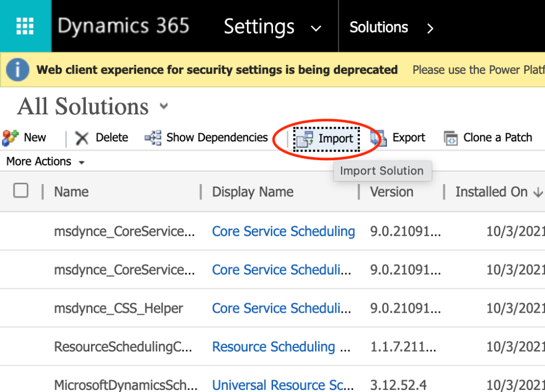This screenshot has width=545, height=392.
Task: Open the Universal Resource Scheduling link
Action: coord(282,385)
